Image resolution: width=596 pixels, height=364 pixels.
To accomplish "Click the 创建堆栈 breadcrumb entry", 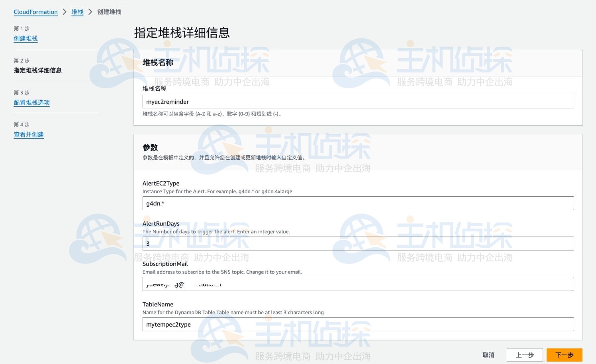I will point(109,12).
